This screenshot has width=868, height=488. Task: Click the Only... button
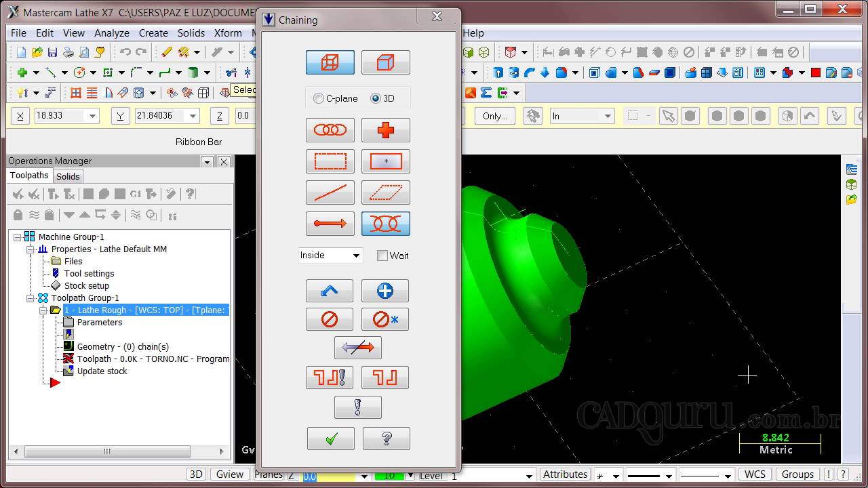495,116
